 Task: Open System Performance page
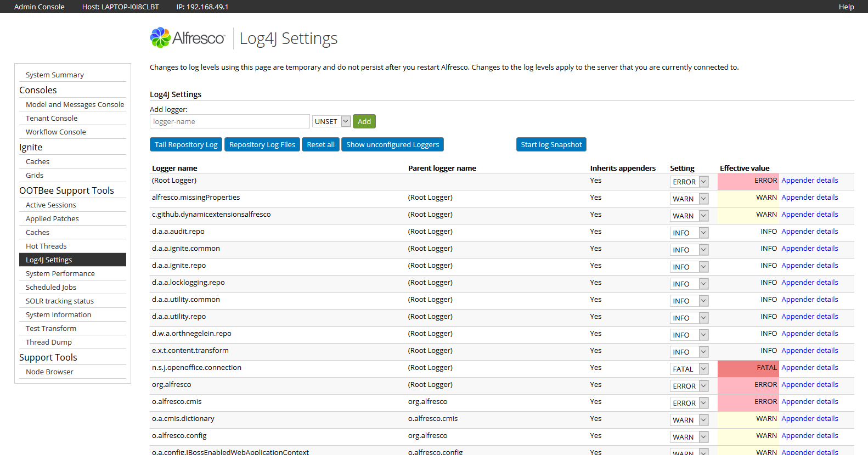pyautogui.click(x=60, y=273)
